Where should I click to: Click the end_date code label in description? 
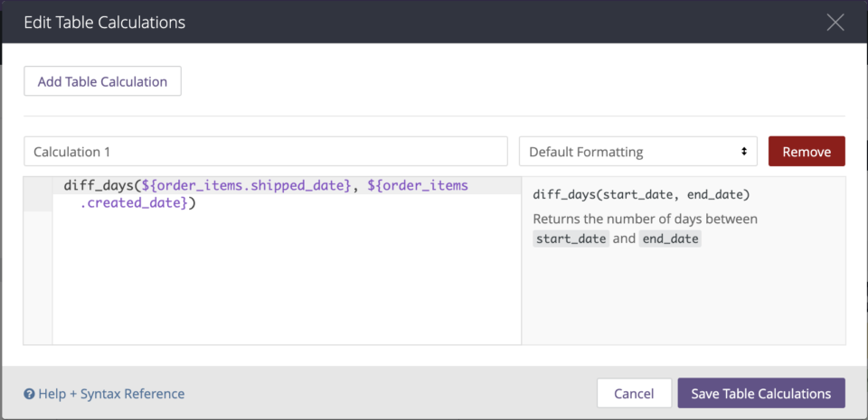click(x=670, y=240)
